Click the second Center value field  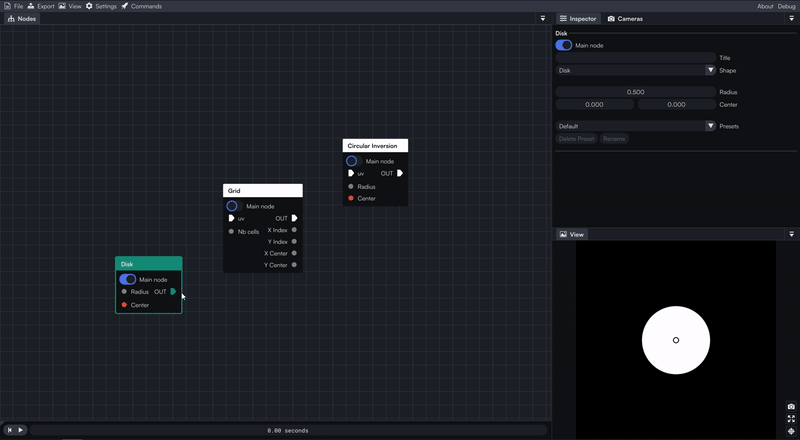(x=677, y=104)
